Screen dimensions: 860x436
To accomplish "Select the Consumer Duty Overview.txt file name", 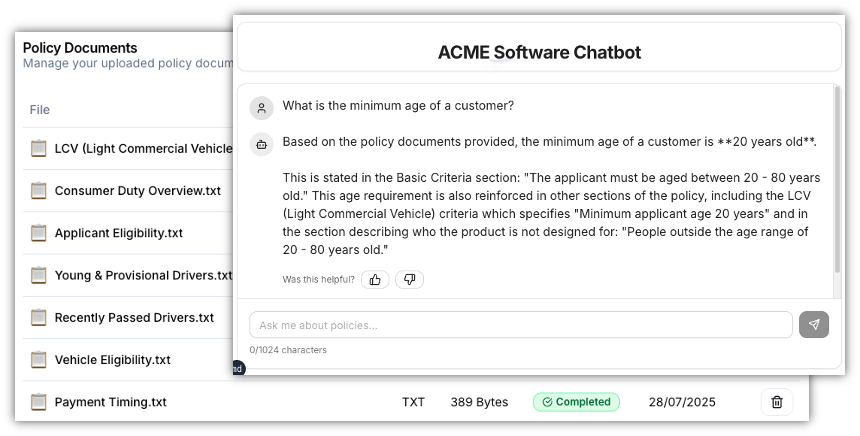I will [138, 191].
